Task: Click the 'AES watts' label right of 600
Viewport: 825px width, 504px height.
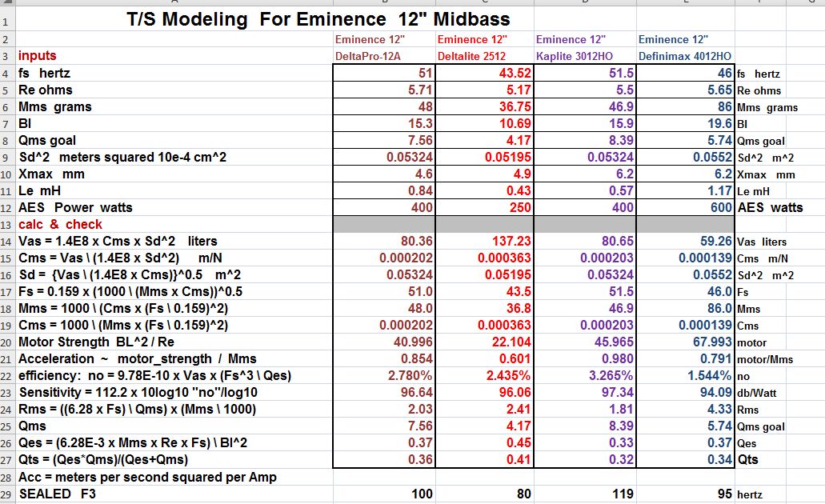Action: click(x=771, y=208)
